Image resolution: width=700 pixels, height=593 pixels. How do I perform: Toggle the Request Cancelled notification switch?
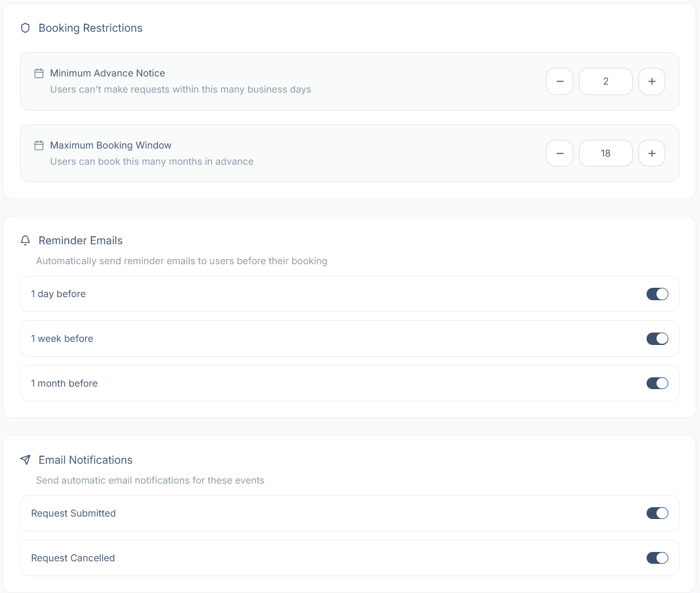tap(657, 558)
